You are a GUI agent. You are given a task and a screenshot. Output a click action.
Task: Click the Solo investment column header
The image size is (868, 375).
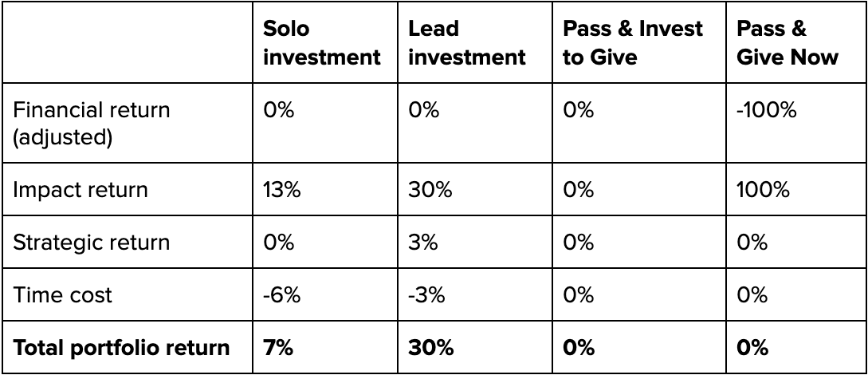[x=322, y=42]
